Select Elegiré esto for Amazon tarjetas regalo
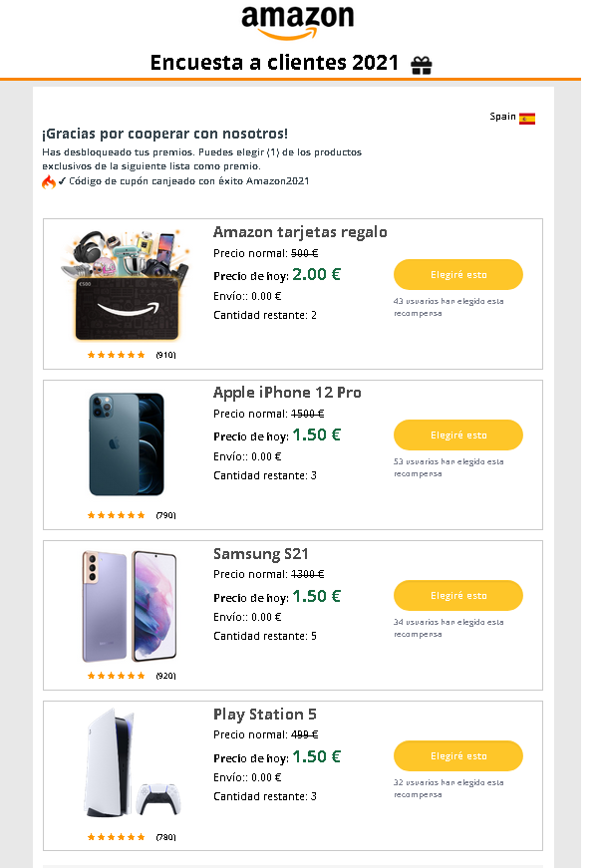The width and height of the screenshot is (597, 868). pyautogui.click(x=458, y=274)
